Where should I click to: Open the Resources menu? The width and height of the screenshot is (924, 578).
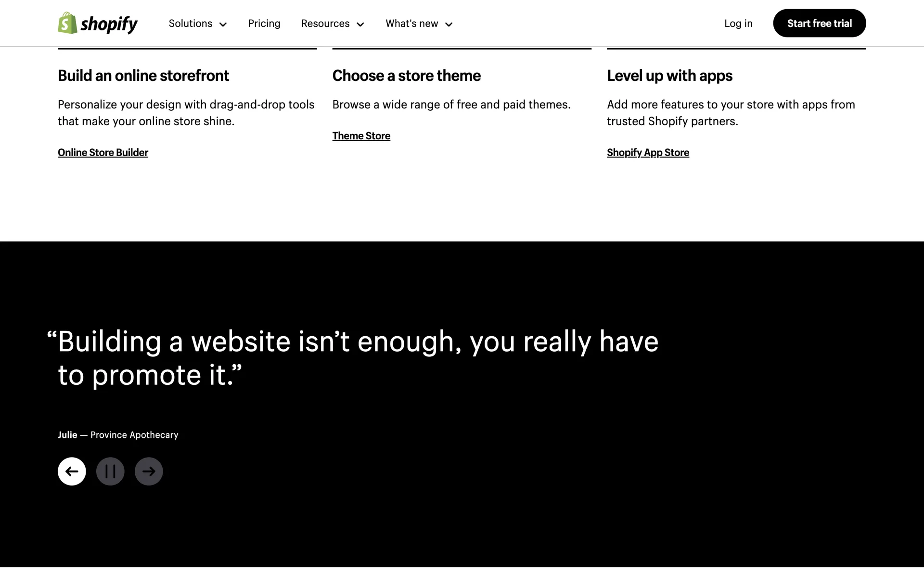pos(325,24)
